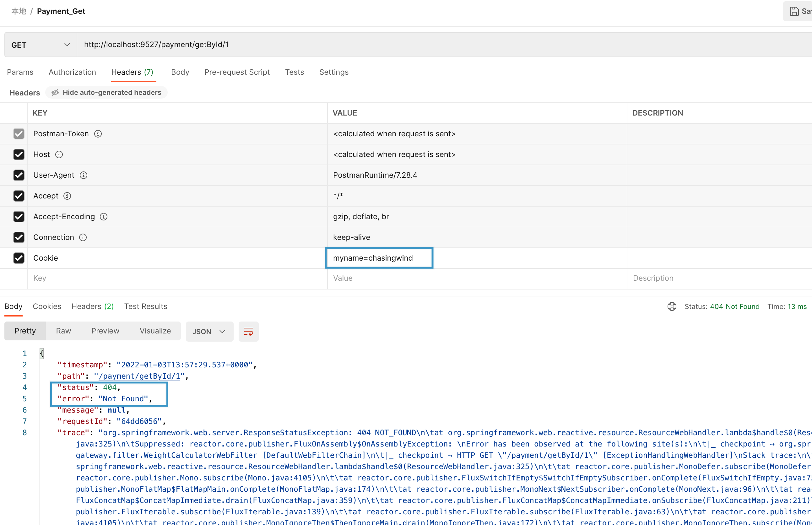Click the filter responses icon
This screenshot has width=812, height=525.
click(248, 331)
